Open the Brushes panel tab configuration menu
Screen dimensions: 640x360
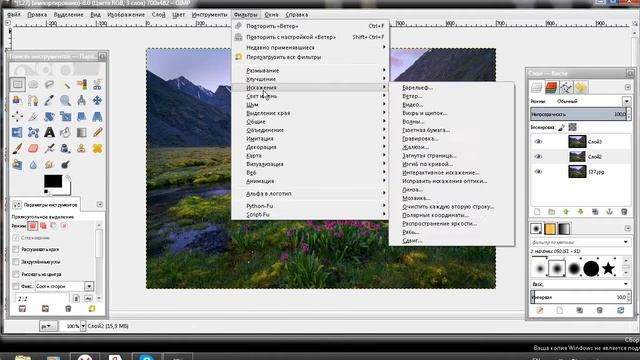click(x=627, y=228)
